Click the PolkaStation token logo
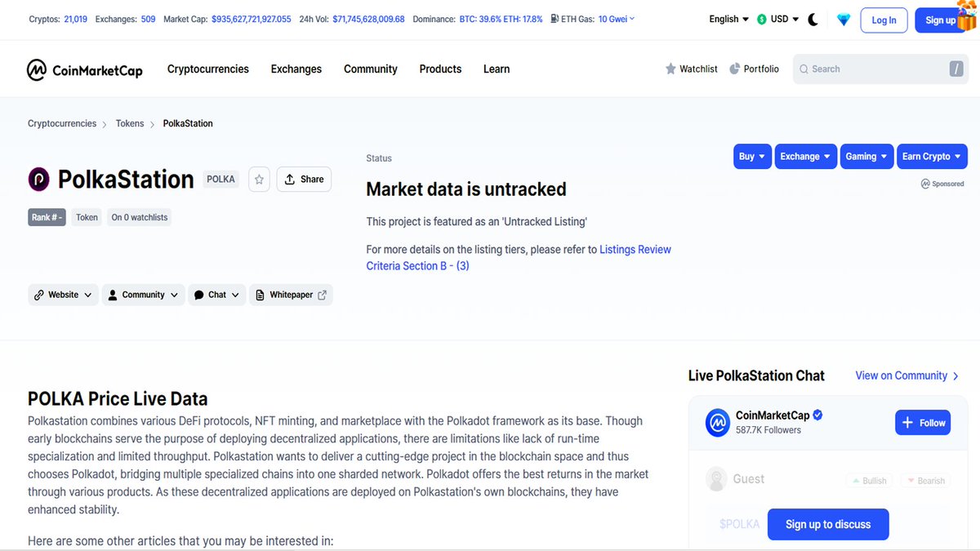Screen dimensions: 980x551 pyautogui.click(x=39, y=179)
